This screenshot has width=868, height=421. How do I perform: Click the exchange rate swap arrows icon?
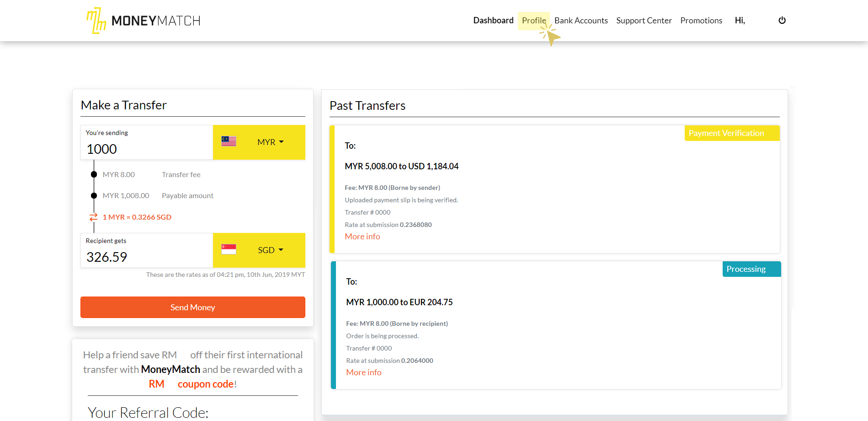[93, 217]
